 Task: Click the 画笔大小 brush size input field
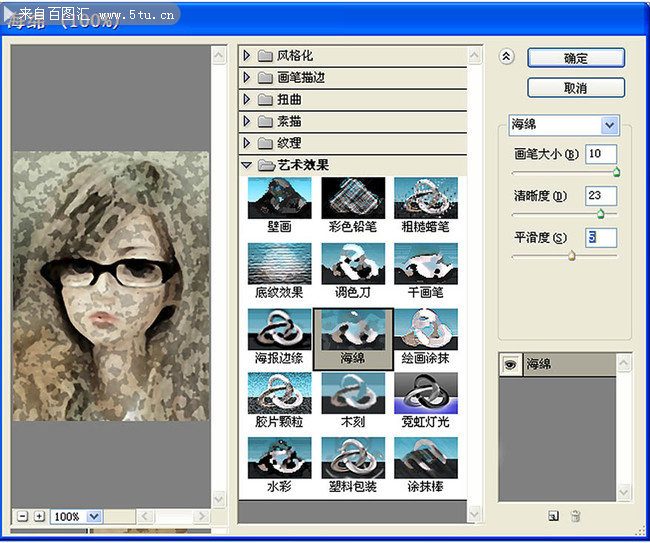(x=601, y=154)
